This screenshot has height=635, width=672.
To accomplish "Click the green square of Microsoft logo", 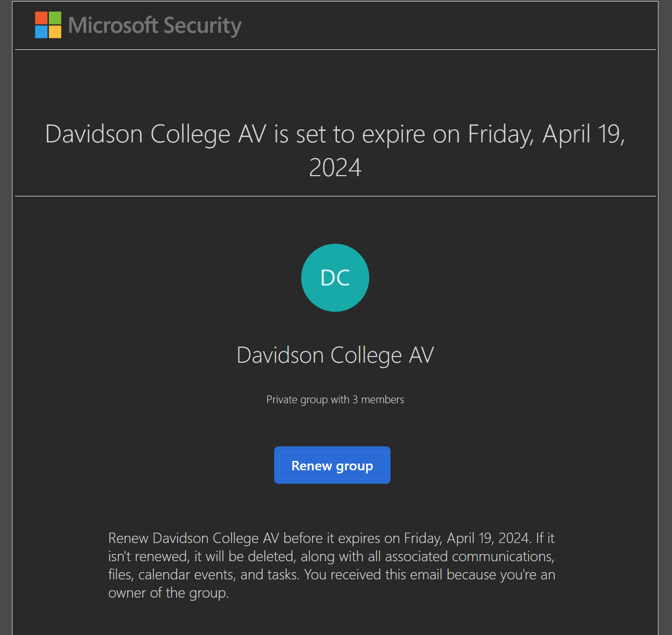I will 55,18.
